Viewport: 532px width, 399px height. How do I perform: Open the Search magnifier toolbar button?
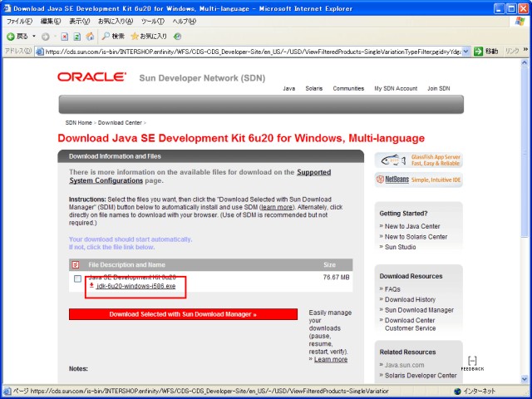[x=113, y=36]
